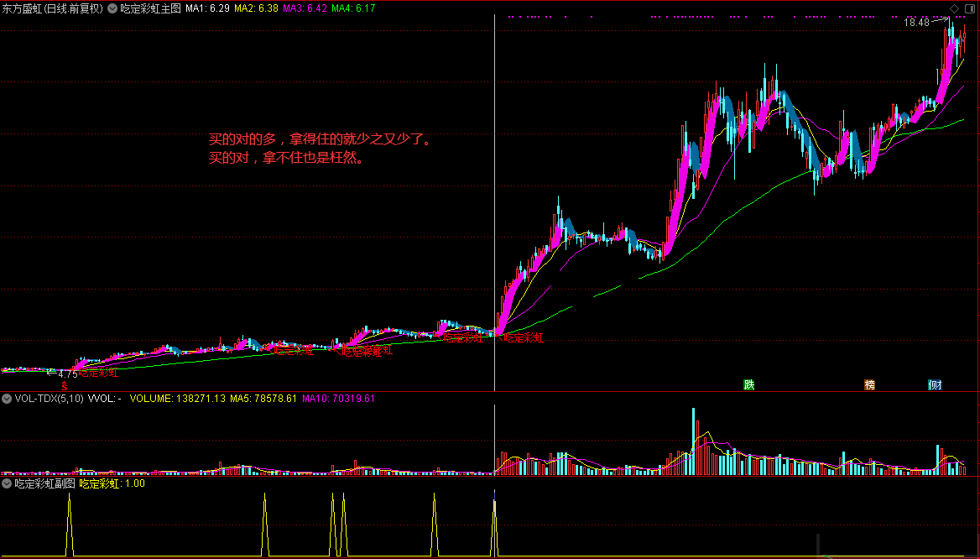980x559 pixels.
Task: Open the 吃定彩虹副图 indicator dropdown arrow
Action: pos(7,483)
